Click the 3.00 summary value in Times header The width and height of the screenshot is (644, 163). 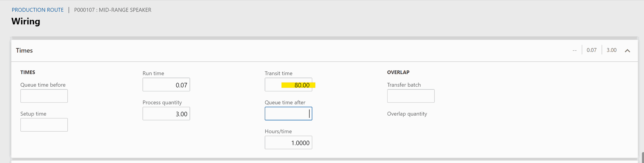[x=612, y=50]
